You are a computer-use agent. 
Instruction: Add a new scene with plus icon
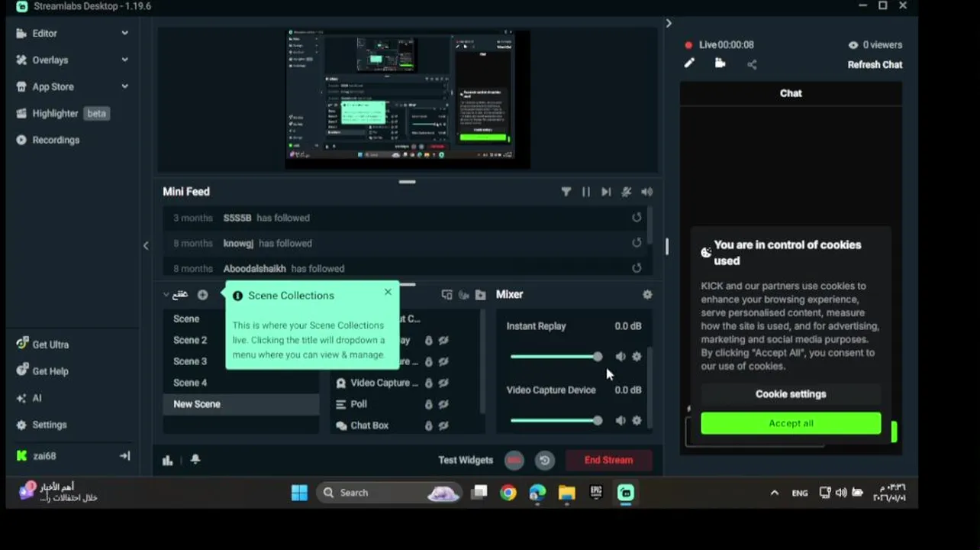tap(202, 295)
